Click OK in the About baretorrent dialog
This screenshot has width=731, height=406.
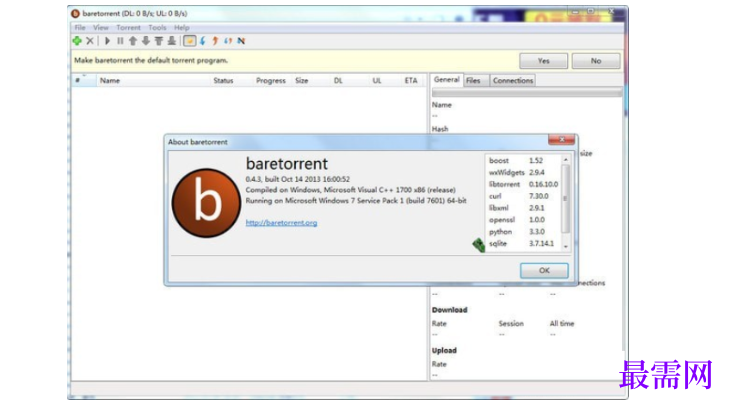(544, 270)
